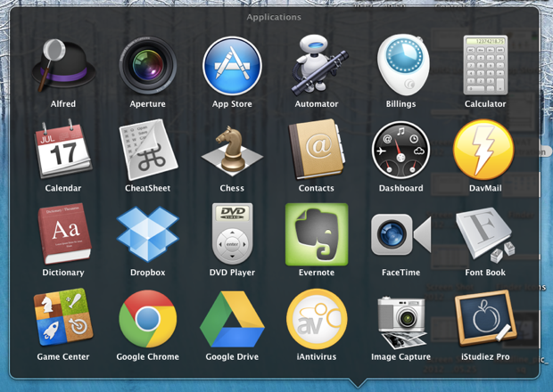Viewport: 553px width, 392px height.
Task: Click the "Automator" label text
Action: coord(317,104)
